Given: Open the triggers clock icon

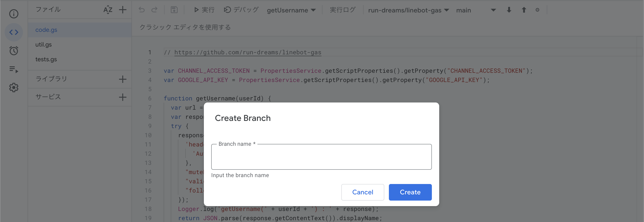Looking at the screenshot, I should (x=14, y=51).
